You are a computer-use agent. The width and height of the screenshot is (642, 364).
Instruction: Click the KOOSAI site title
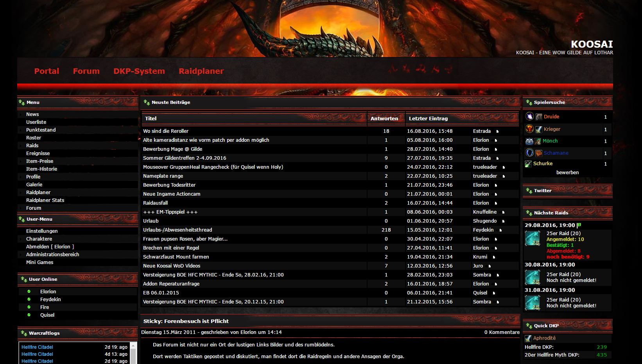(592, 44)
